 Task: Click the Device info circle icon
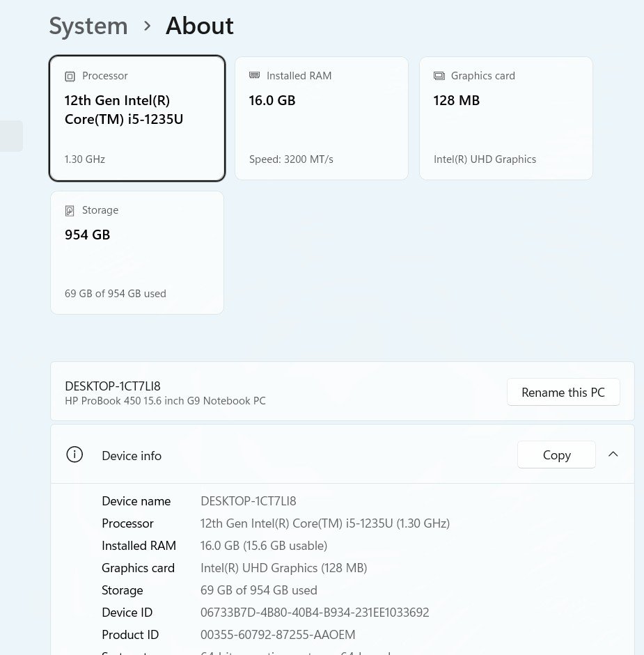(x=74, y=455)
